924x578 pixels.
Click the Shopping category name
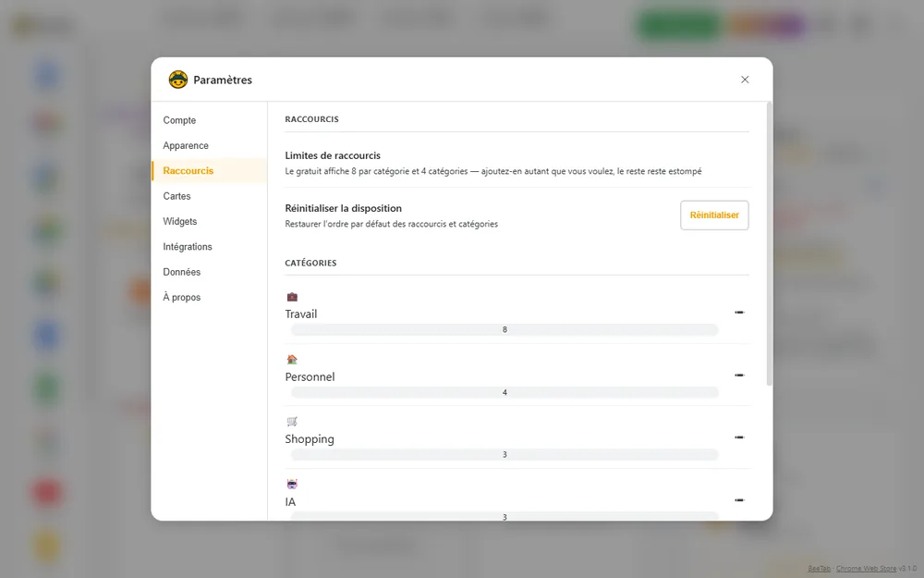pyautogui.click(x=310, y=439)
